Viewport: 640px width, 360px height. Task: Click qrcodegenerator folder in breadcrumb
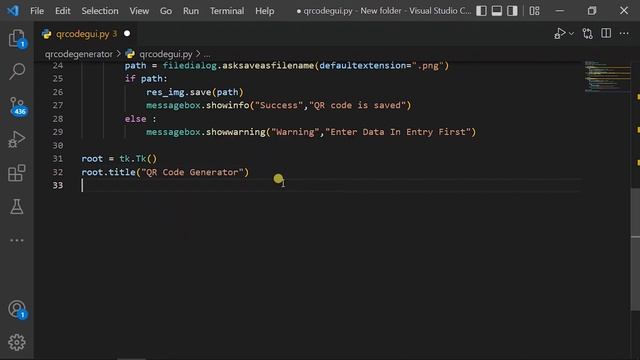coord(78,54)
